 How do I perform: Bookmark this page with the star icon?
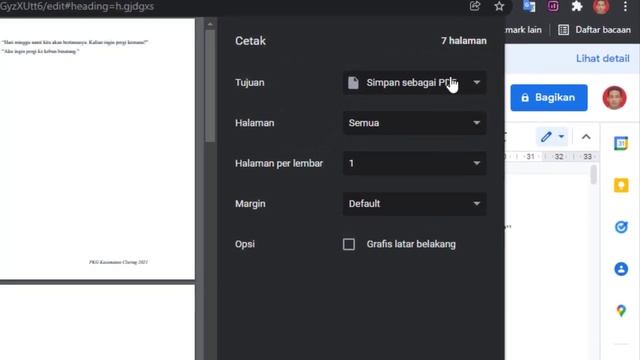499,6
